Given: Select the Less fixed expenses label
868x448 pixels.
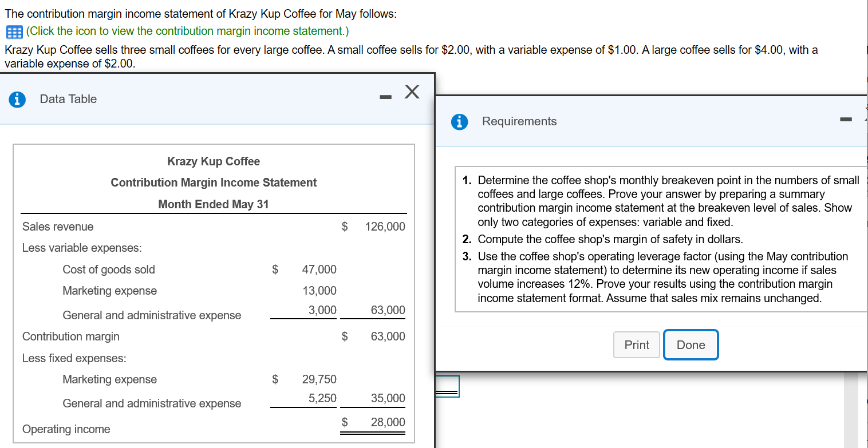Looking at the screenshot, I should pyautogui.click(x=74, y=358).
